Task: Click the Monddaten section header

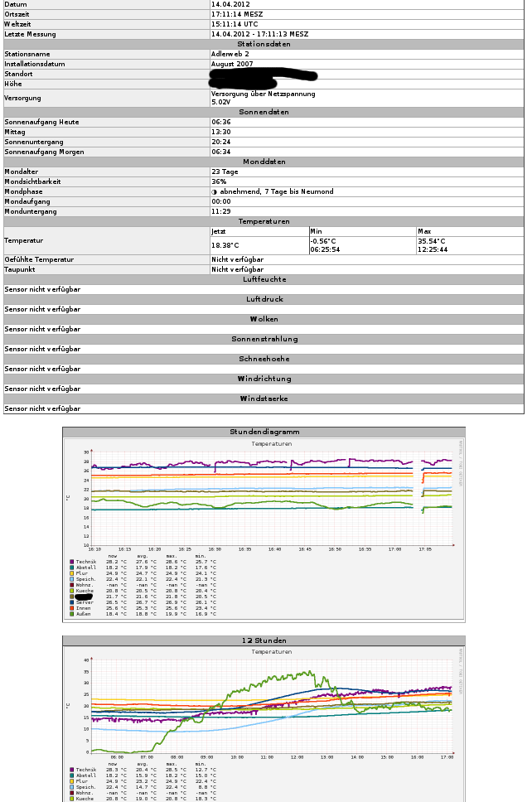Action: click(264, 162)
